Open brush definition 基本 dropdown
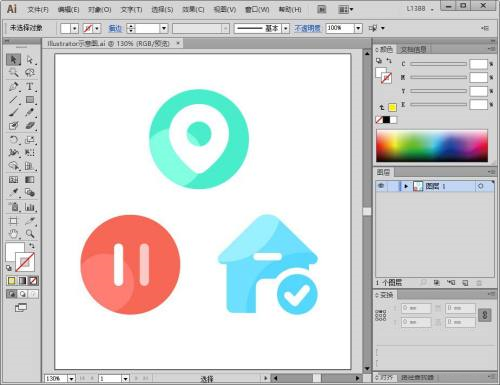500x385 pixels. [x=286, y=28]
